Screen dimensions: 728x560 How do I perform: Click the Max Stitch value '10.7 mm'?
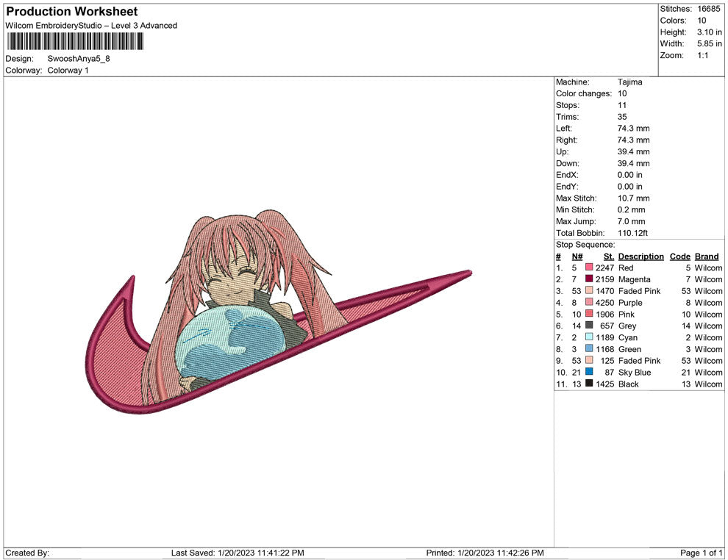click(x=633, y=198)
